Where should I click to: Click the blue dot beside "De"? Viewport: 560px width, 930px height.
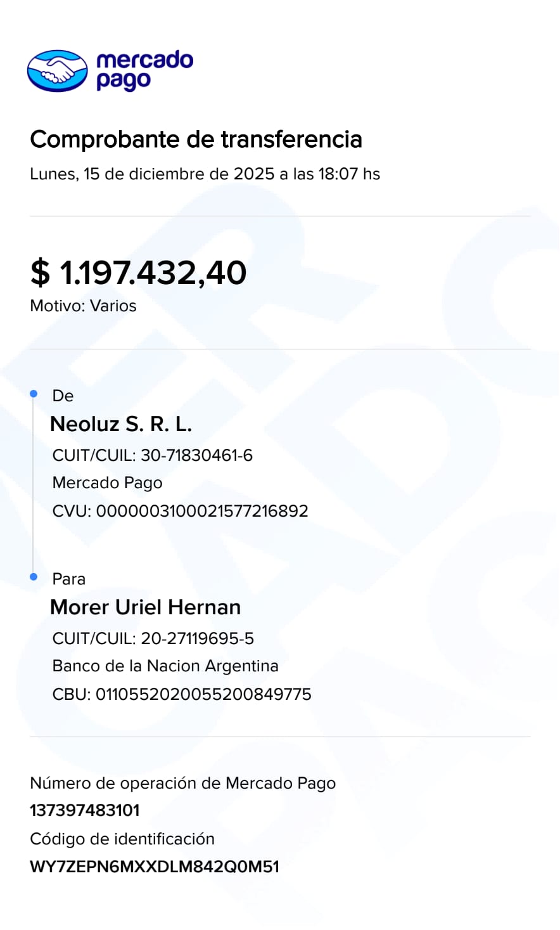tap(34, 394)
